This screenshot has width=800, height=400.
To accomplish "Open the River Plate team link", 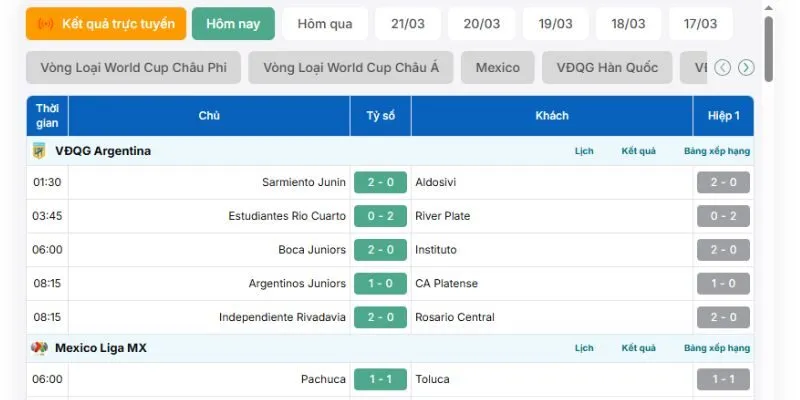I will tap(442, 216).
